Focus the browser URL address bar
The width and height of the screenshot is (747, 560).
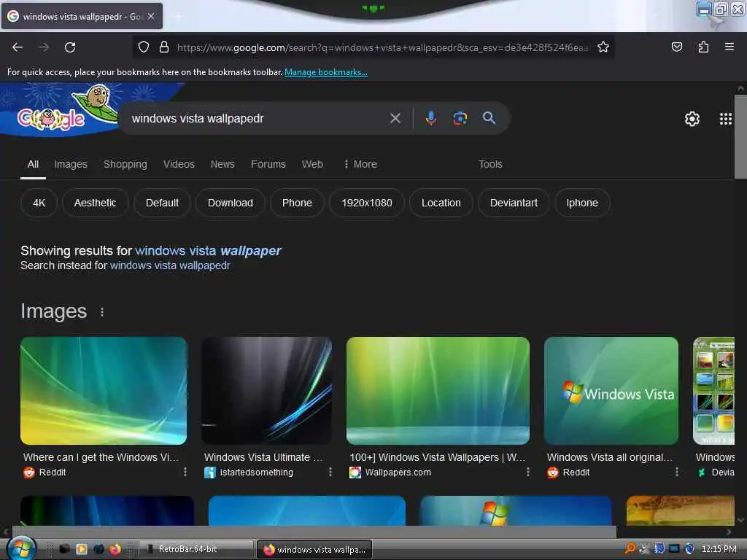pos(382,47)
